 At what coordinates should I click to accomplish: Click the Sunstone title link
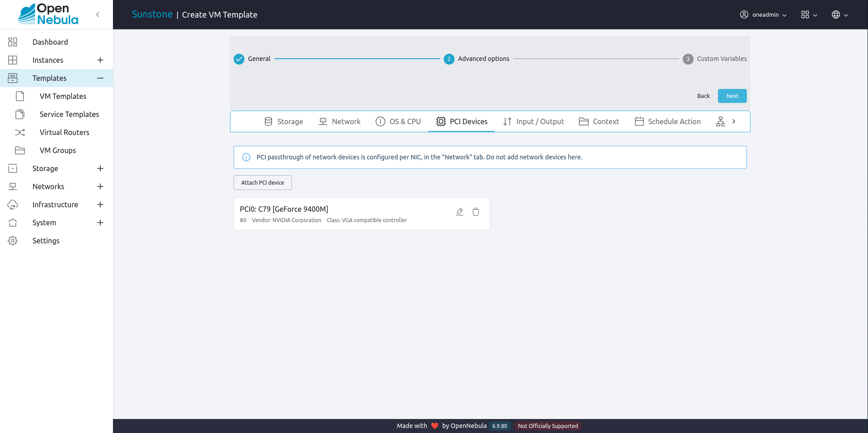pyautogui.click(x=152, y=14)
